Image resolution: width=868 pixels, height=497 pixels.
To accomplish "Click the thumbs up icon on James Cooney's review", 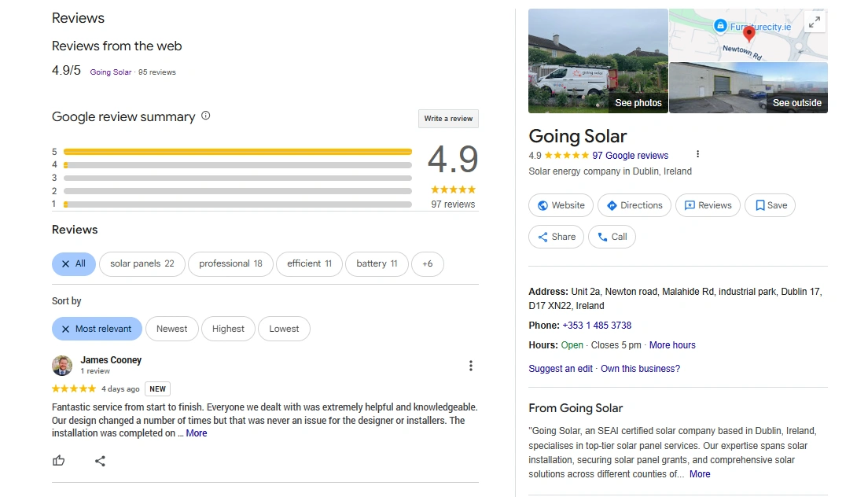I will (x=59, y=461).
